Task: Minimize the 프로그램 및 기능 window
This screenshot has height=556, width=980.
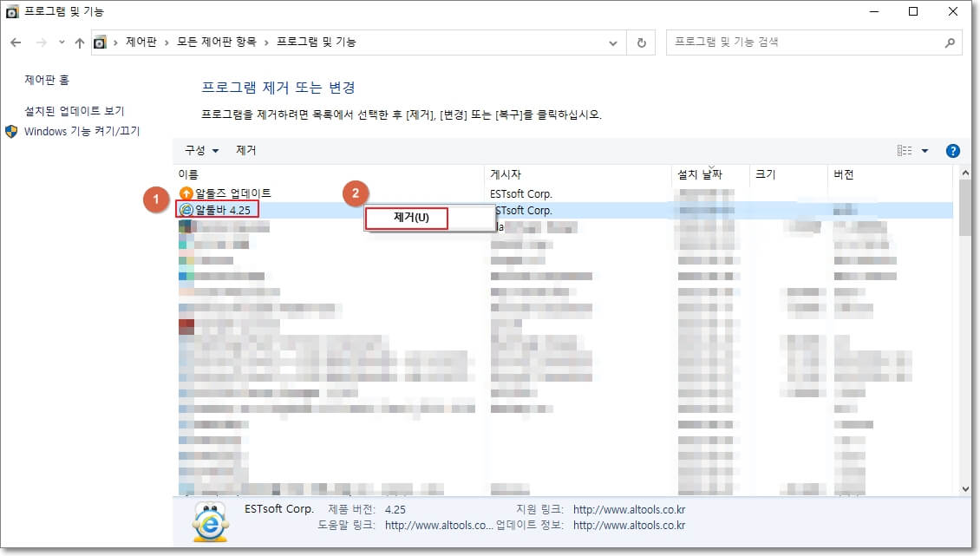Action: [x=874, y=11]
